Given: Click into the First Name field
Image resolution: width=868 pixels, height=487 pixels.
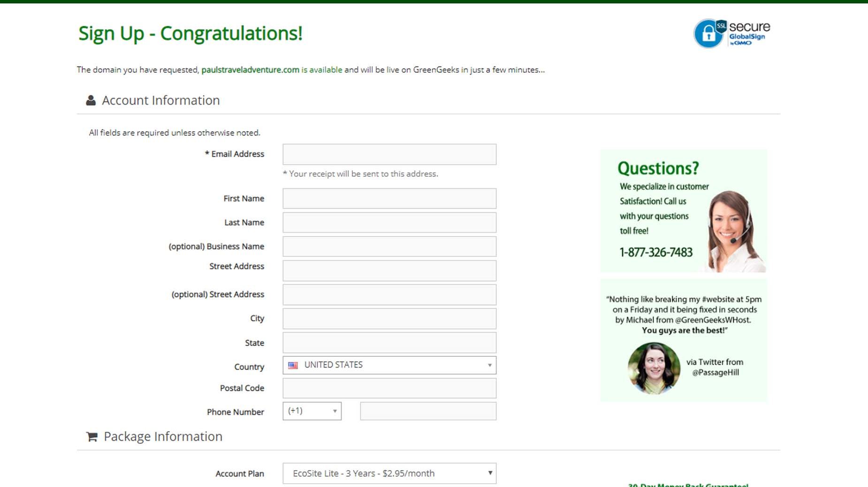Looking at the screenshot, I should (389, 199).
